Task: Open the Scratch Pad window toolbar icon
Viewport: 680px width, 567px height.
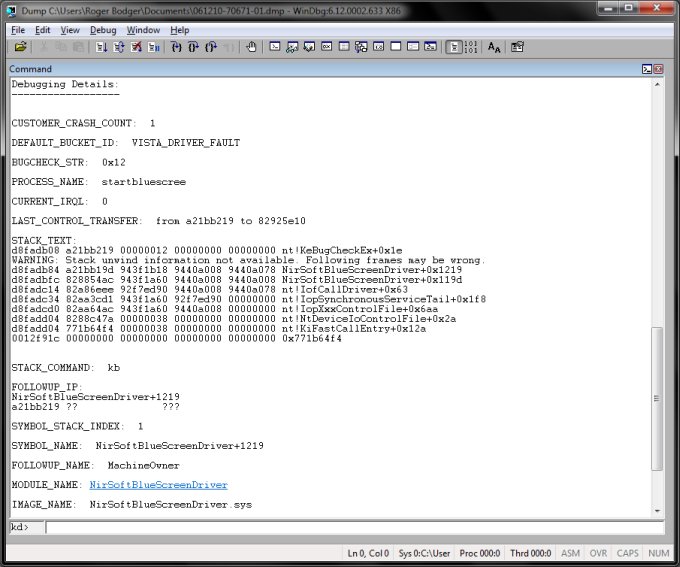Action: [396, 46]
